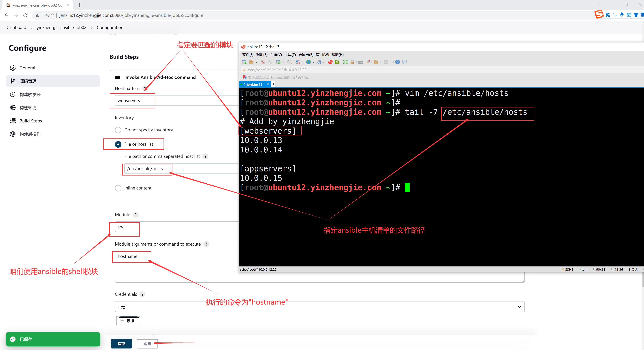Click the Xshell fullscreen toggle icon
644x350 pixels.
pos(345,62)
